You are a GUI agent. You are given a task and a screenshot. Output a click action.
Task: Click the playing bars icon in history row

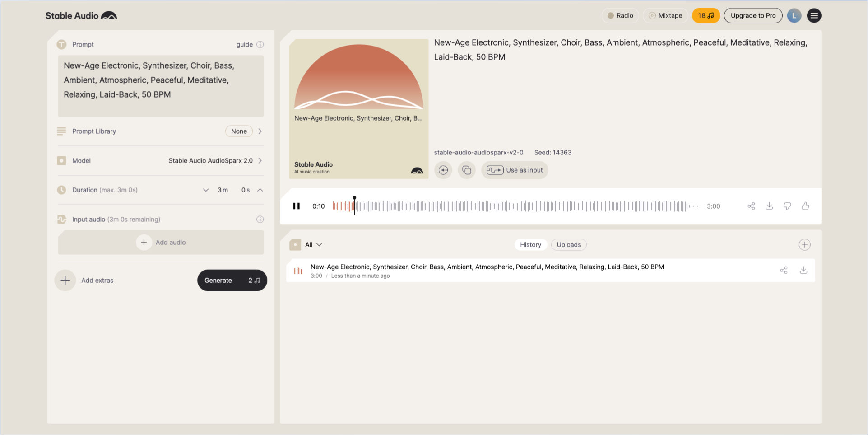tap(298, 271)
